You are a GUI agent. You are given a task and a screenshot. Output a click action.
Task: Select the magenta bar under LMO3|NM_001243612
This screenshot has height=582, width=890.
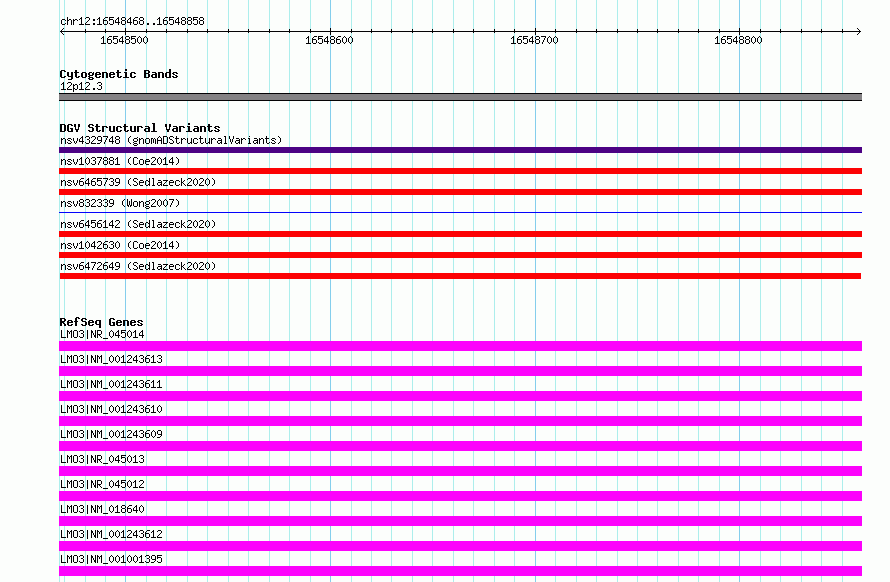[460, 546]
